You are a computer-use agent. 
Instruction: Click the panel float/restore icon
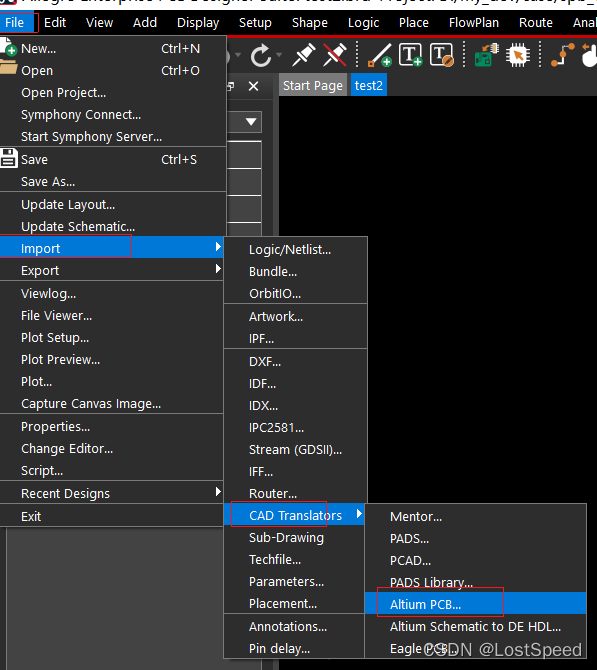pyautogui.click(x=231, y=86)
